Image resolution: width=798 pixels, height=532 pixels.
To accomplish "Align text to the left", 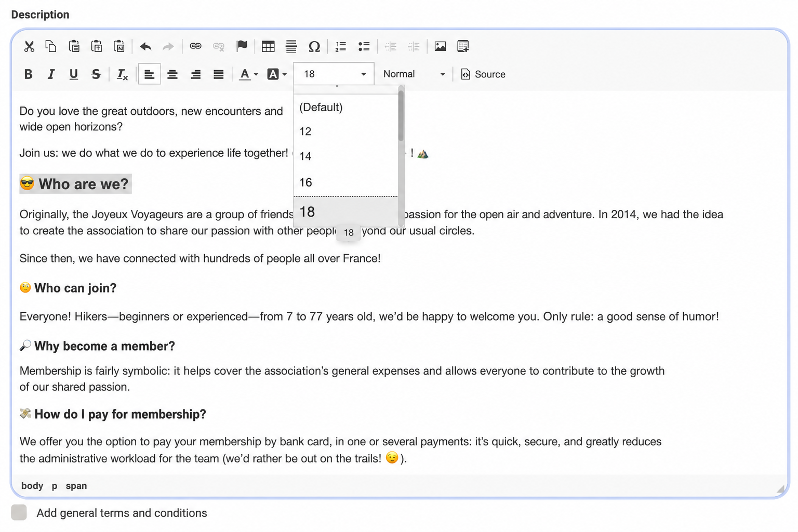I will [149, 74].
